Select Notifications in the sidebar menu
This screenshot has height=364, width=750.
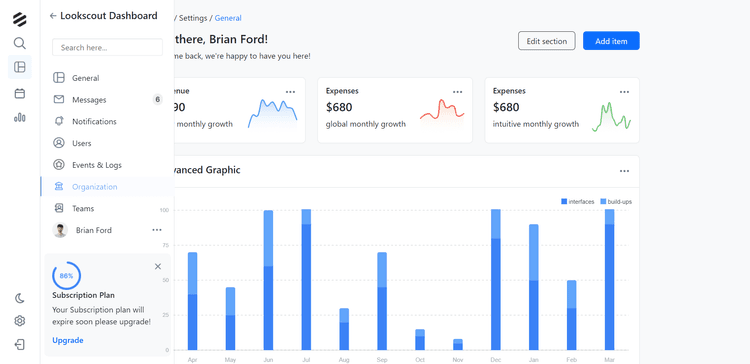pos(107,121)
